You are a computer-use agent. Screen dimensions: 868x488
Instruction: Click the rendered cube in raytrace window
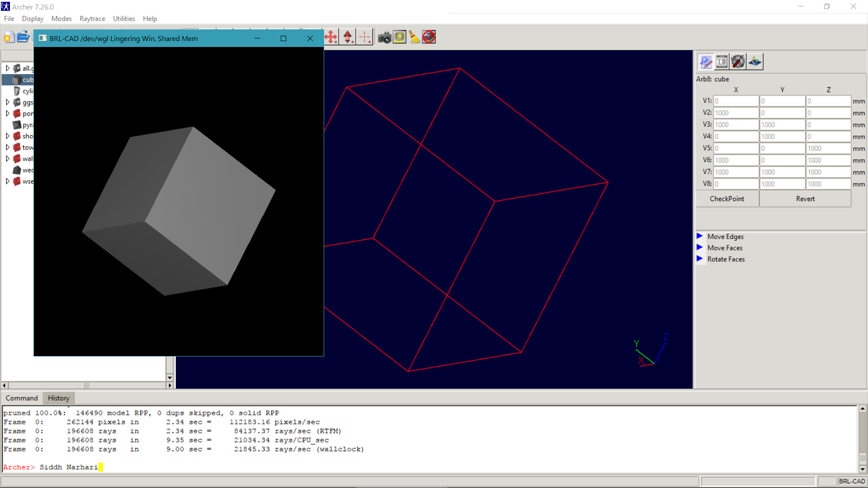point(179,211)
